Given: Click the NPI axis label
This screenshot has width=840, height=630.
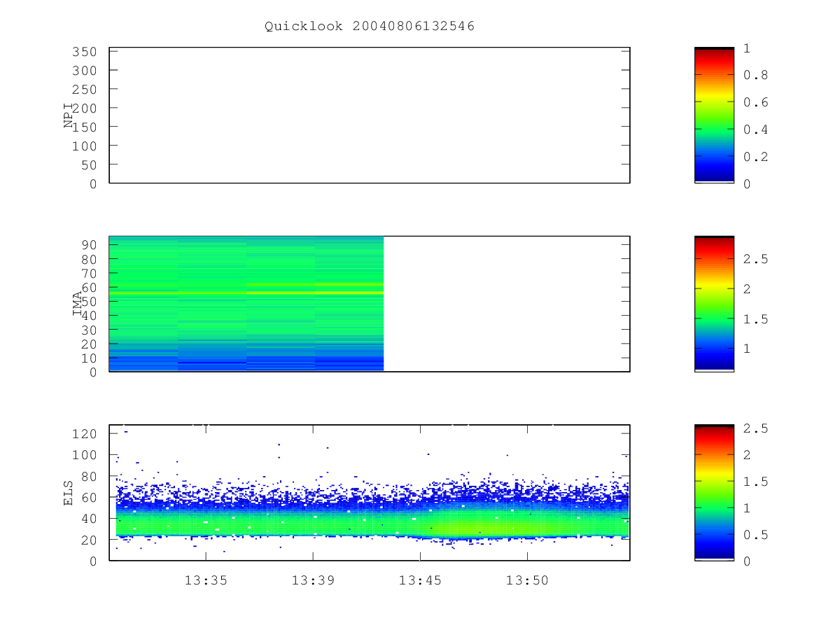Looking at the screenshot, I should coord(69,115).
